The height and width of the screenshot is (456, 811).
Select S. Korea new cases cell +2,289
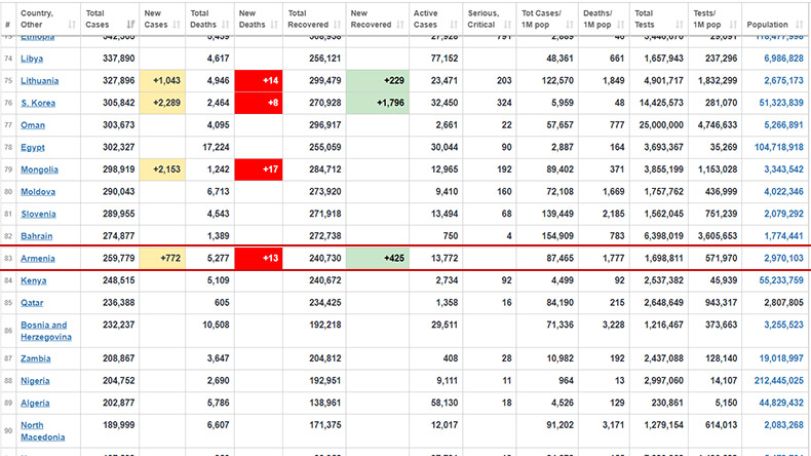click(x=162, y=103)
